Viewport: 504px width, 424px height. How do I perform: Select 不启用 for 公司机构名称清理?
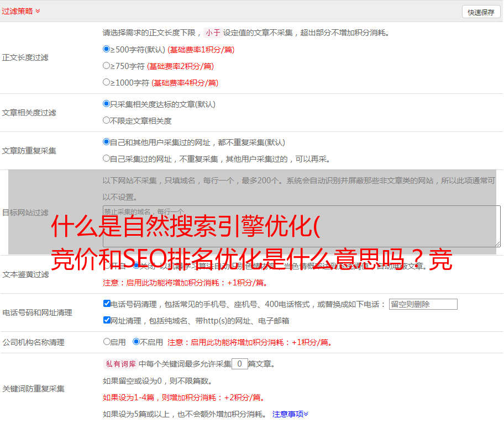tap(136, 342)
